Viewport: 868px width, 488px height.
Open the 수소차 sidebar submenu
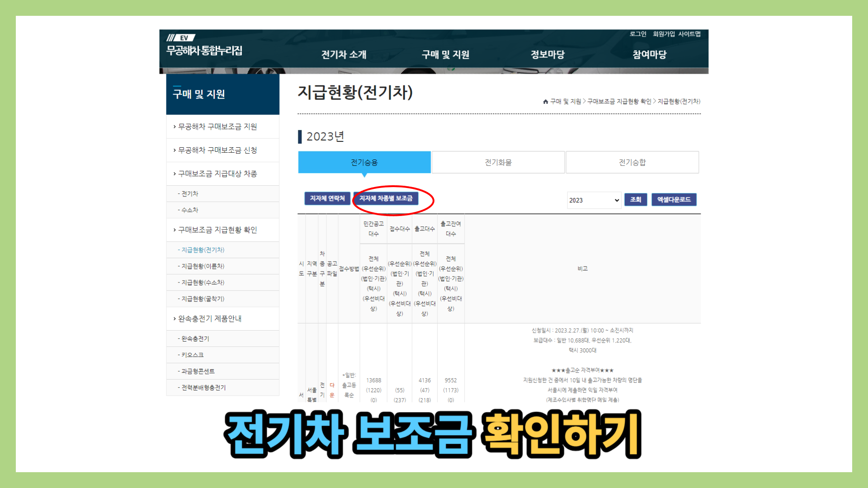point(223,210)
